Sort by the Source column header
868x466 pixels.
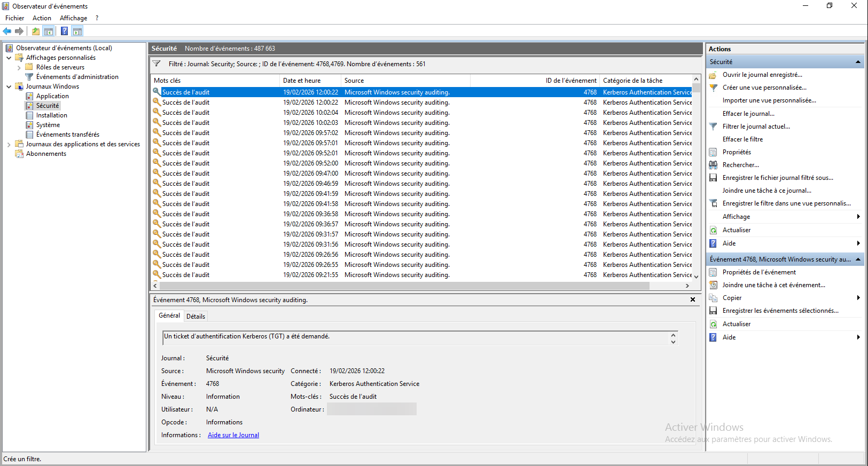coord(405,81)
